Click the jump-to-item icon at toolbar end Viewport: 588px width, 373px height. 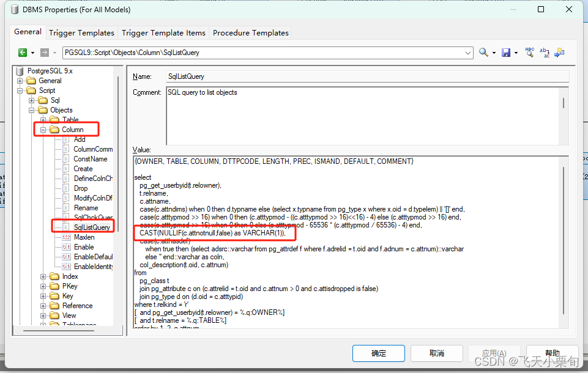coord(559,53)
